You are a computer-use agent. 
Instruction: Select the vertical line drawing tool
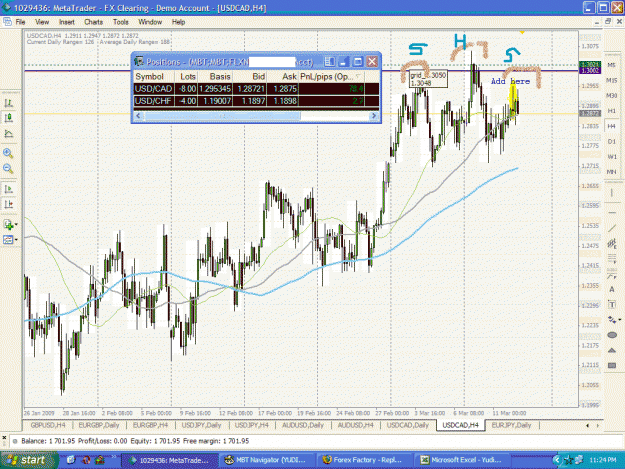[x=612, y=193]
